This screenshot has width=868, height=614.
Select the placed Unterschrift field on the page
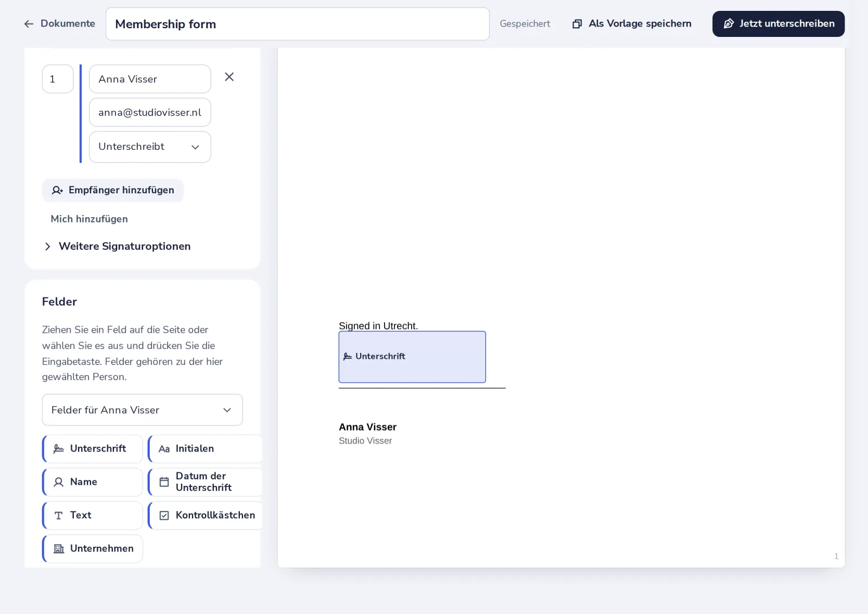pos(412,357)
